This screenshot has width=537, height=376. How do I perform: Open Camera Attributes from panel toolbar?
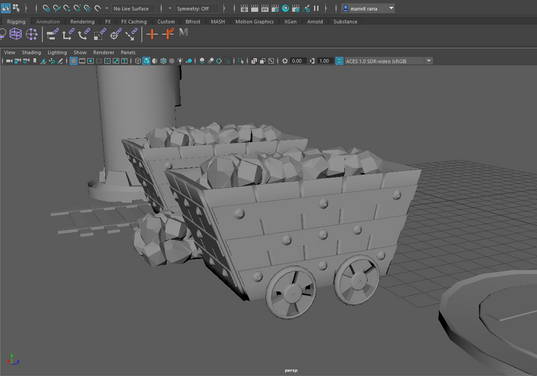[x=26, y=61]
